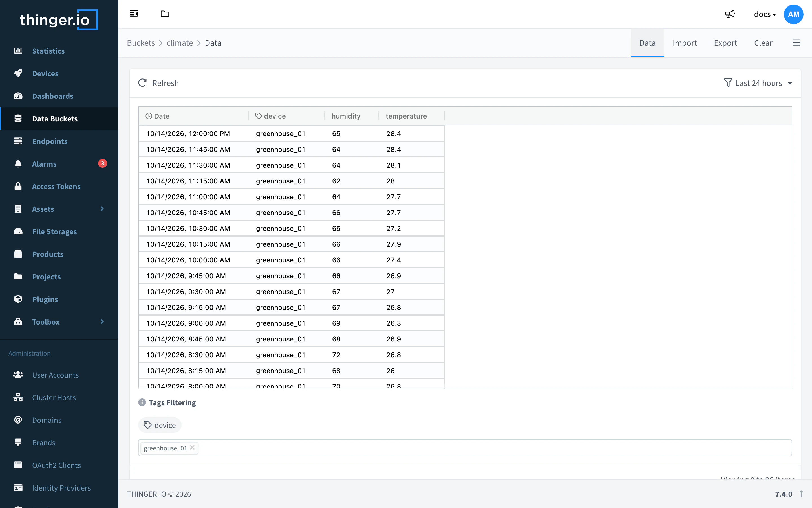
Task: Expand the Assets submenu chevron
Action: (102, 209)
